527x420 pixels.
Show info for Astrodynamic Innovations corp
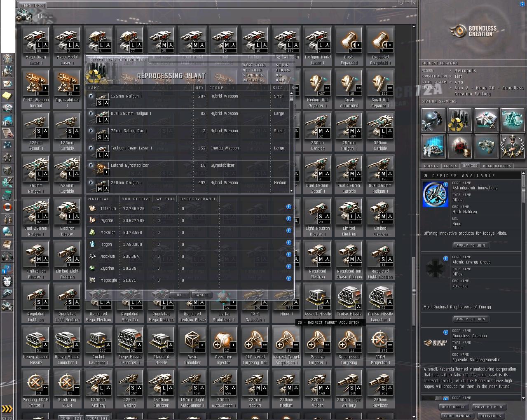point(446,184)
